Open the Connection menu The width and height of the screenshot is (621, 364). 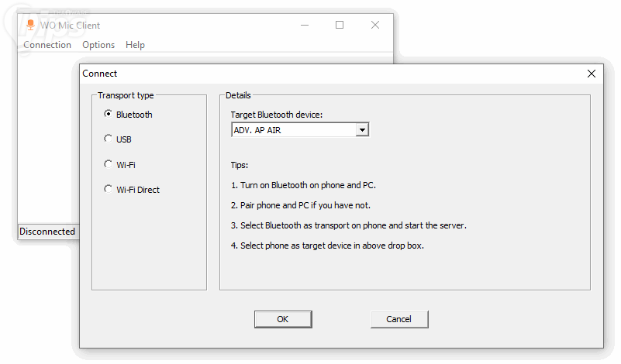[x=47, y=45]
